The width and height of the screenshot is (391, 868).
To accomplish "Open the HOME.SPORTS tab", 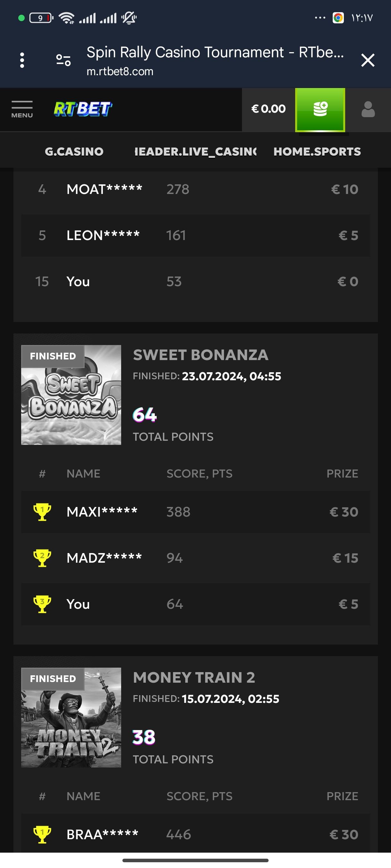I will (317, 152).
